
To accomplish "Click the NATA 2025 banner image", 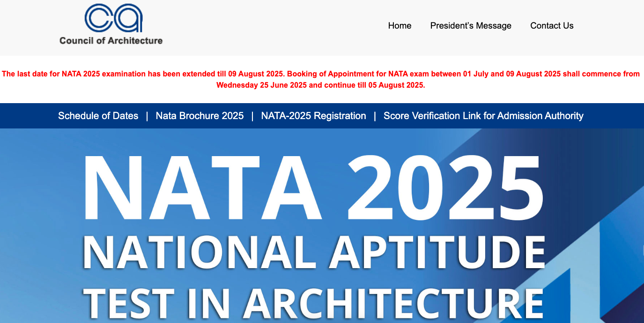I will 322,225.
